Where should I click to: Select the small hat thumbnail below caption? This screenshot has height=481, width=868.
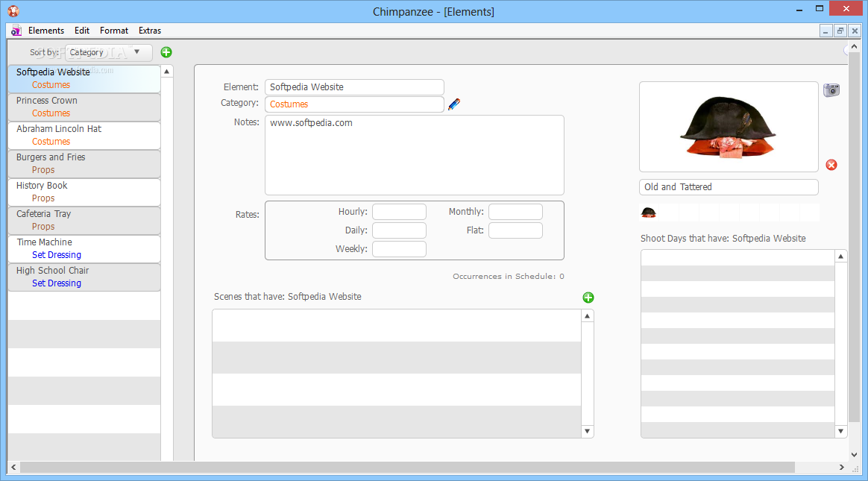click(648, 213)
